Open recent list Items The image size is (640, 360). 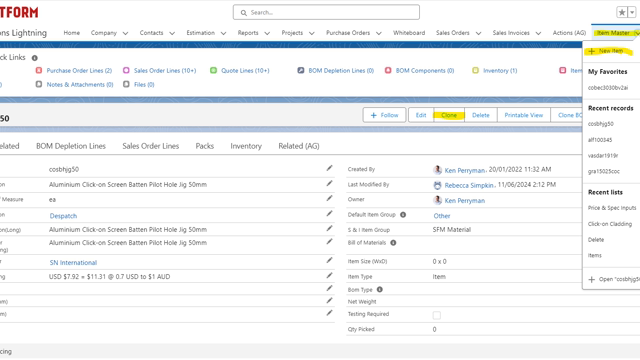coord(595,256)
